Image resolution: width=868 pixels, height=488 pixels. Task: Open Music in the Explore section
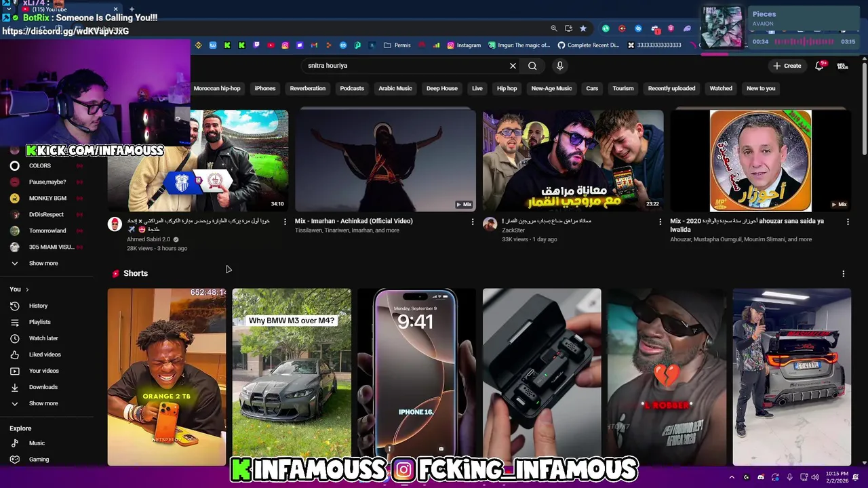[x=37, y=443]
